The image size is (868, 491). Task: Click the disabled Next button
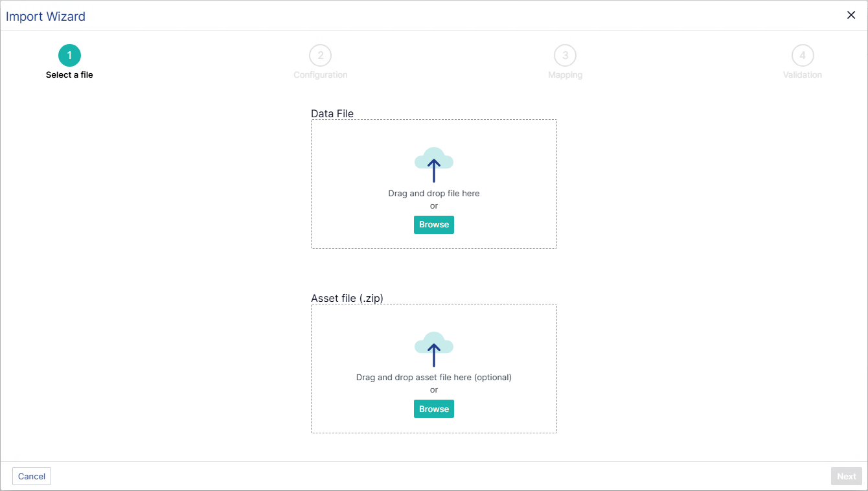847,476
